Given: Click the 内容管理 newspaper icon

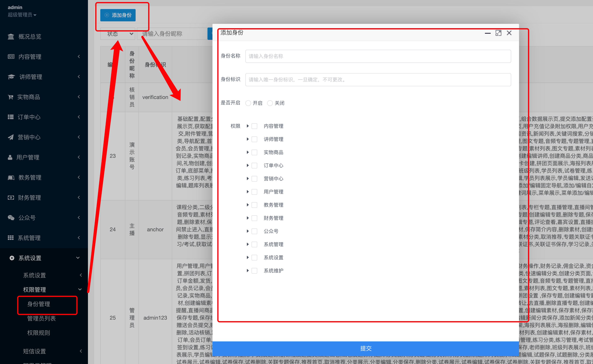Looking at the screenshot, I should tap(11, 56).
